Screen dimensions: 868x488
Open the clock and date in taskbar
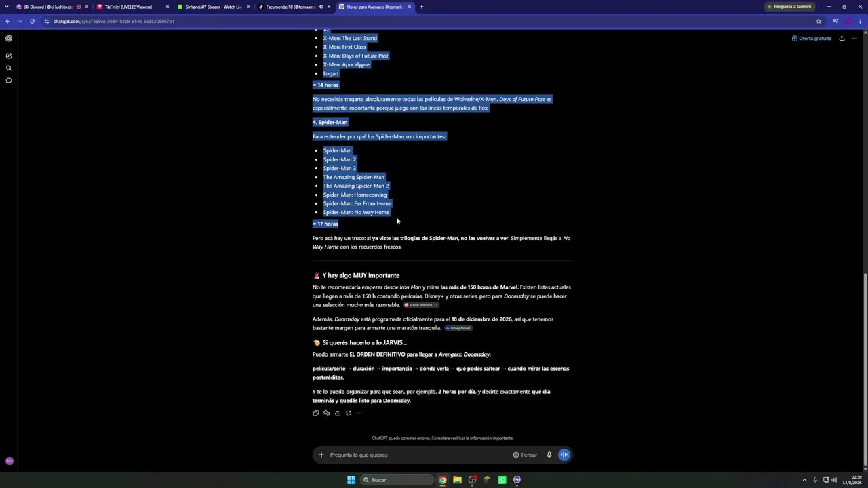point(852,480)
